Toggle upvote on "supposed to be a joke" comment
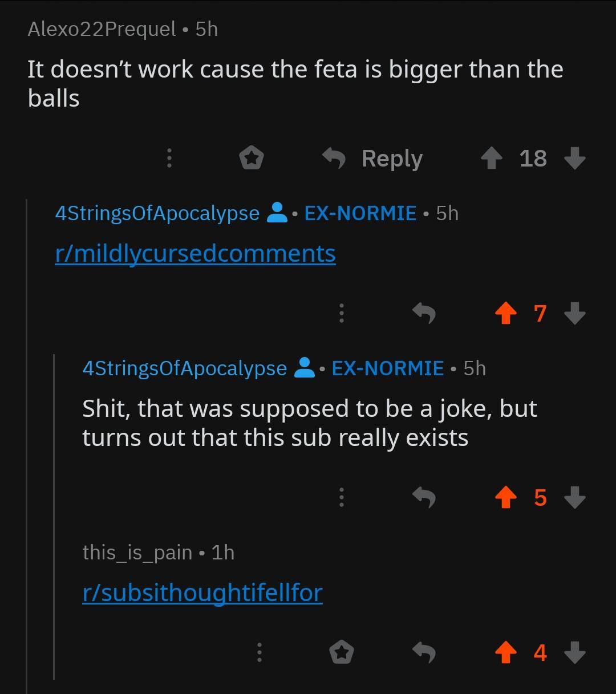 (505, 498)
